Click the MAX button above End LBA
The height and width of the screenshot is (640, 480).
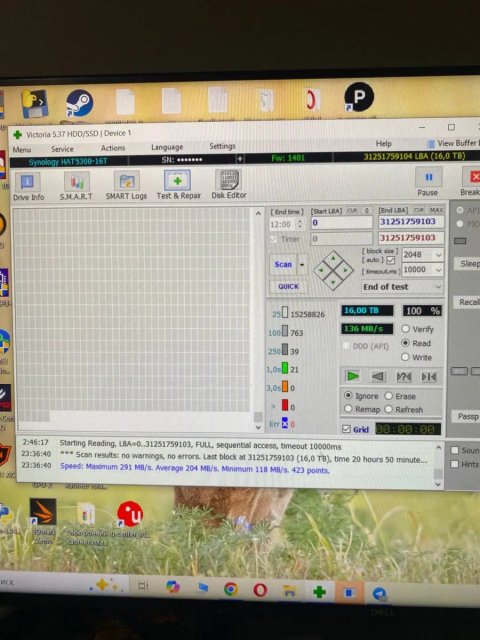[436, 210]
